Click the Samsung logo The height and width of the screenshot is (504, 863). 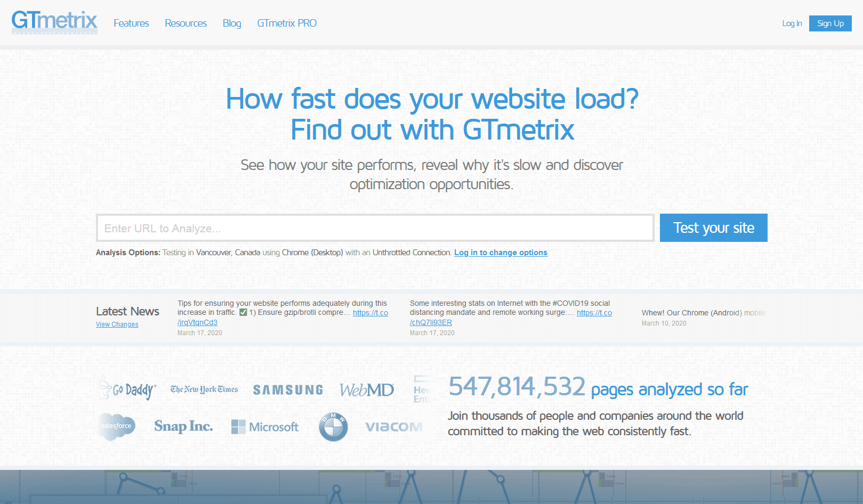click(x=288, y=390)
